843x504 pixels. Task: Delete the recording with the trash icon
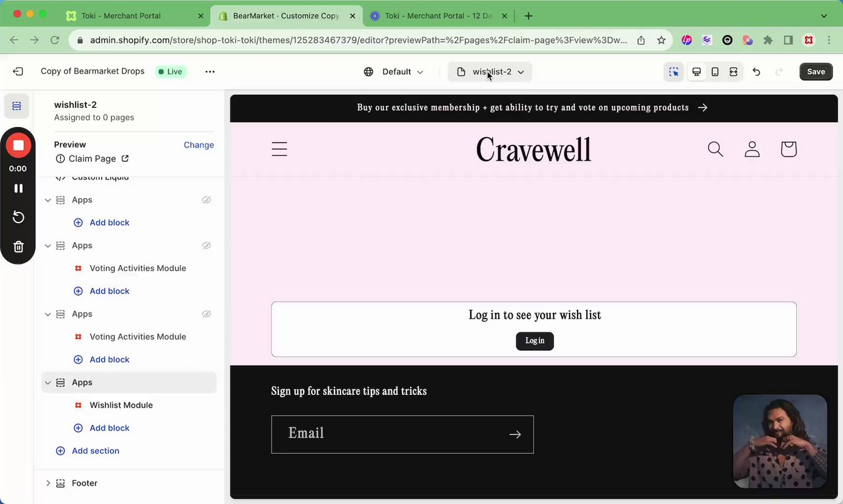pos(18,247)
